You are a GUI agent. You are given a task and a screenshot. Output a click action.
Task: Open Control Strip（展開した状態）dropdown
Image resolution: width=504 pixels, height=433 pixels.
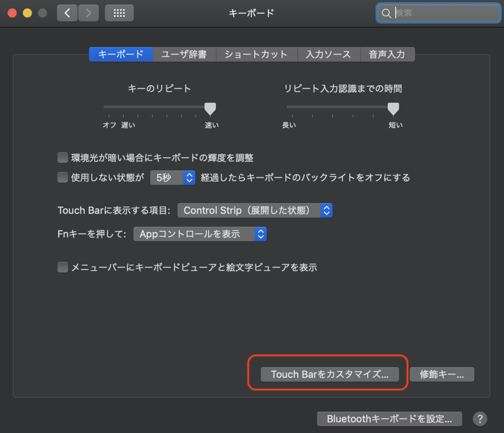255,210
